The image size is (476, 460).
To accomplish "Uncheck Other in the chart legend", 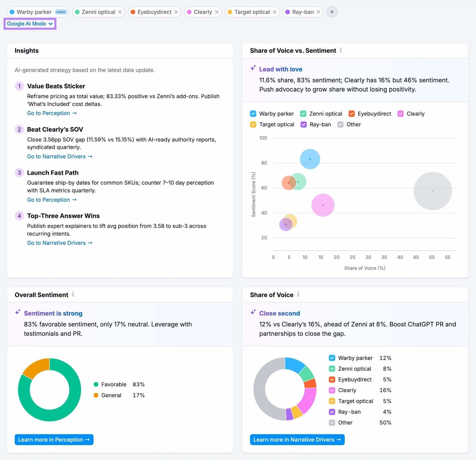I will click(x=340, y=124).
